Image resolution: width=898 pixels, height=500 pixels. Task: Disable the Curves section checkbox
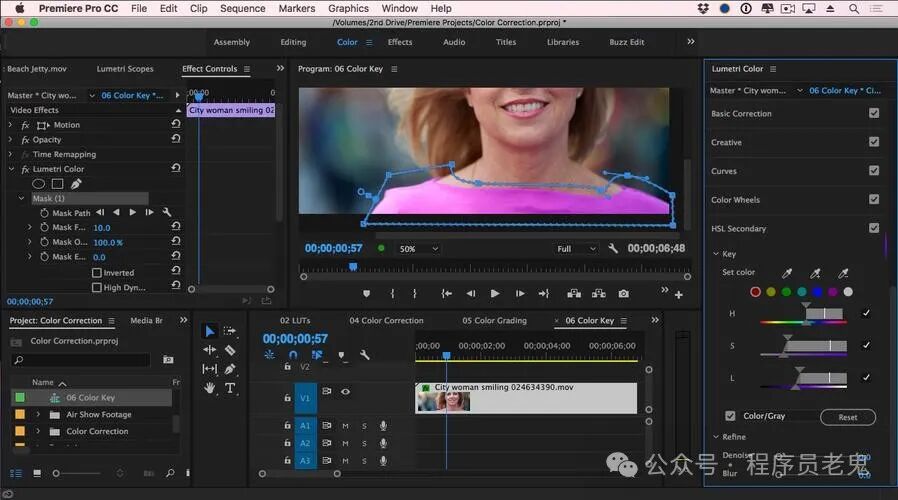pyautogui.click(x=874, y=170)
